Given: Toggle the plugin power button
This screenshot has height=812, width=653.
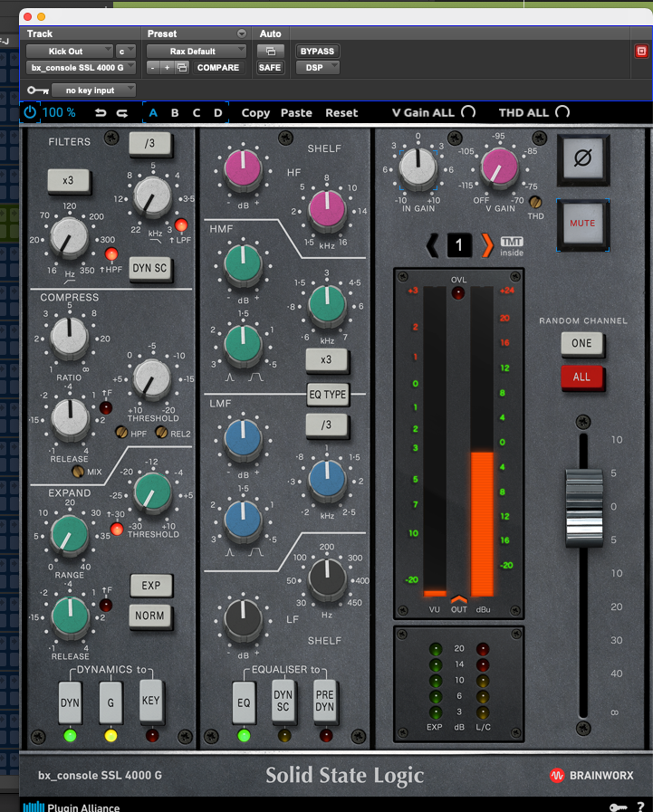Looking at the screenshot, I should pos(30,112).
